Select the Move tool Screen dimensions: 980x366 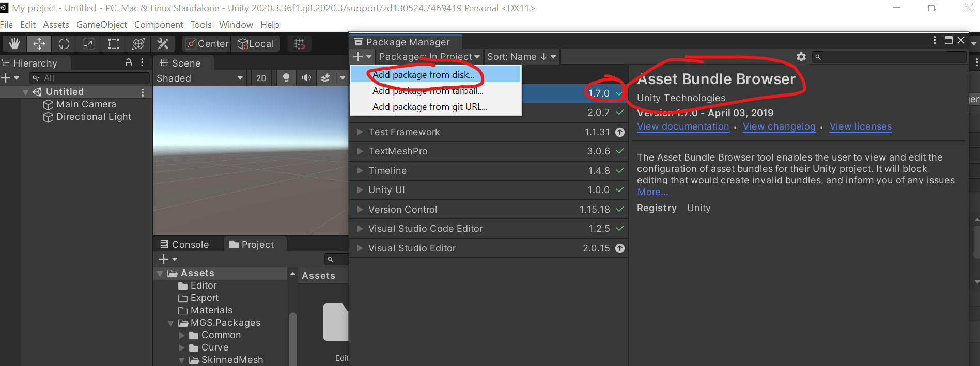click(x=39, y=44)
